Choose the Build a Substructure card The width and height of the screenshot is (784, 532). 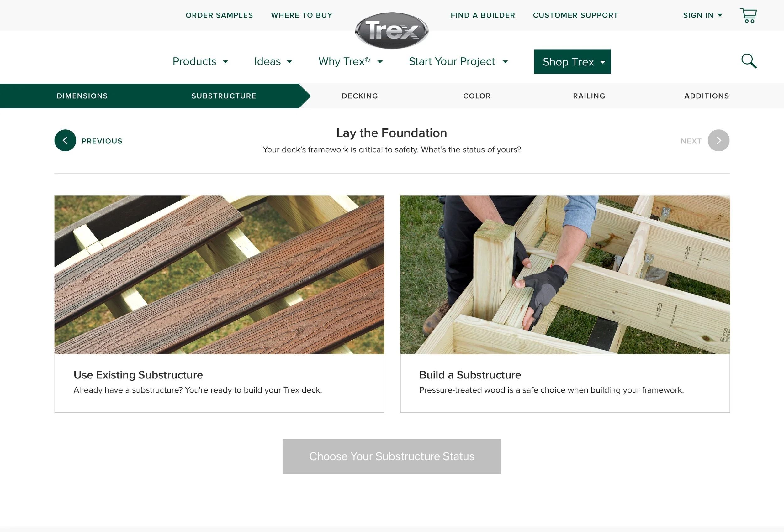pyautogui.click(x=565, y=304)
